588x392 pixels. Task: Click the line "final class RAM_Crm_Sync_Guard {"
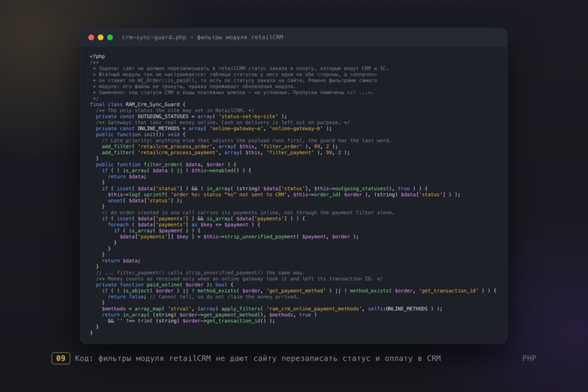point(138,105)
